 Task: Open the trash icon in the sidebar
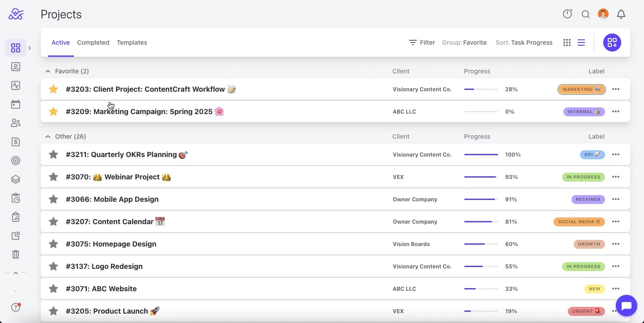tap(16, 255)
